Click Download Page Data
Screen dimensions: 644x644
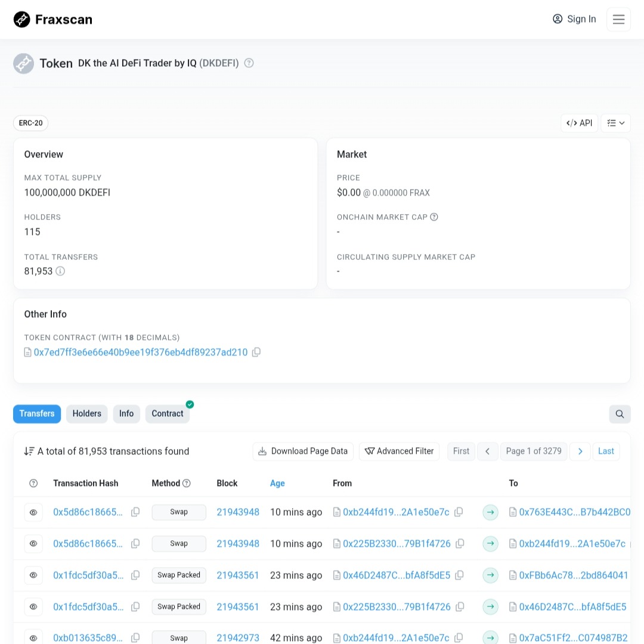coord(303,451)
